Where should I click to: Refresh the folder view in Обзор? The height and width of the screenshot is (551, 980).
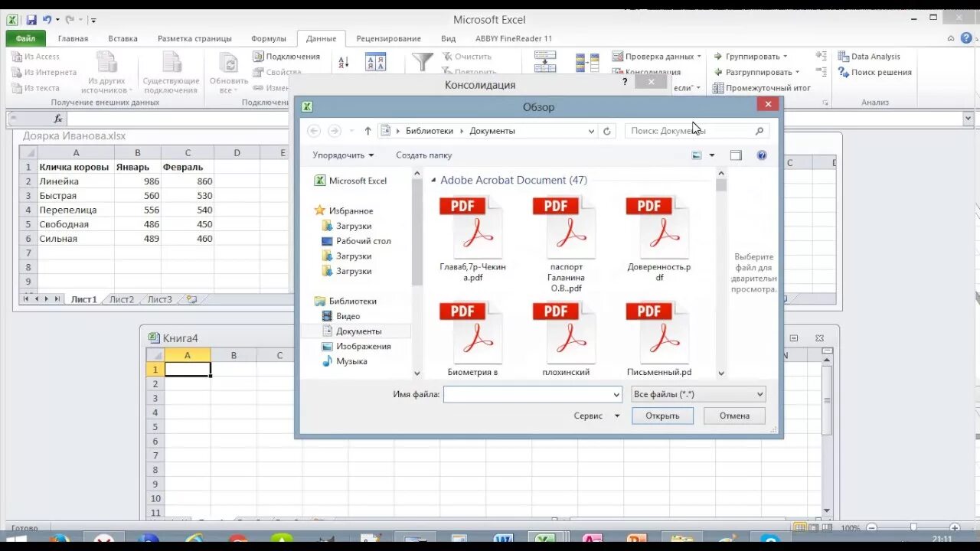[x=607, y=131]
